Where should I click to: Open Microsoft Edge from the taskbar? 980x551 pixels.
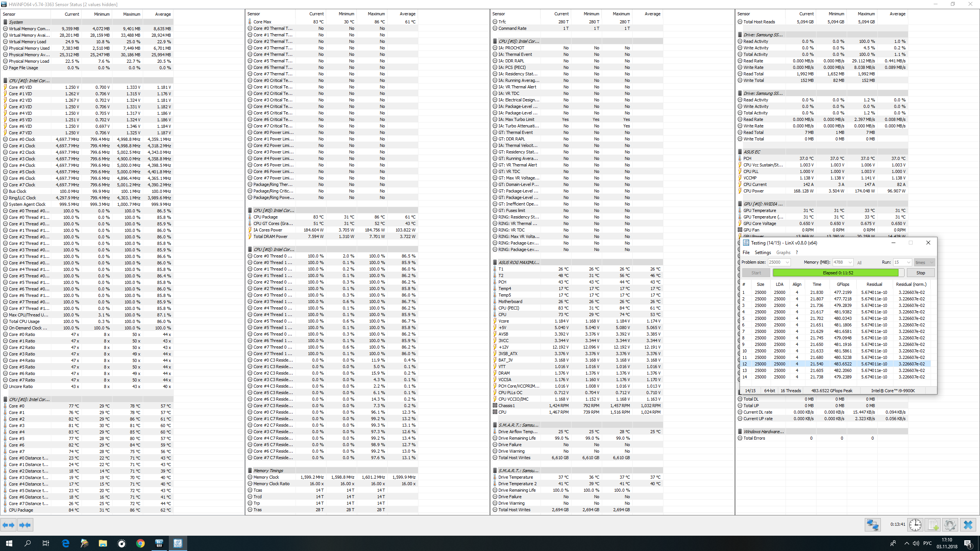[x=65, y=543]
